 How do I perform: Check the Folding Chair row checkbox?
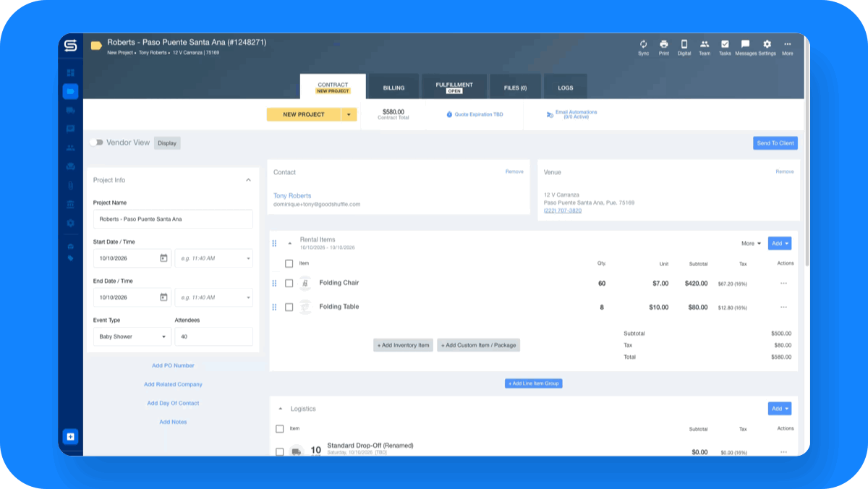point(289,284)
